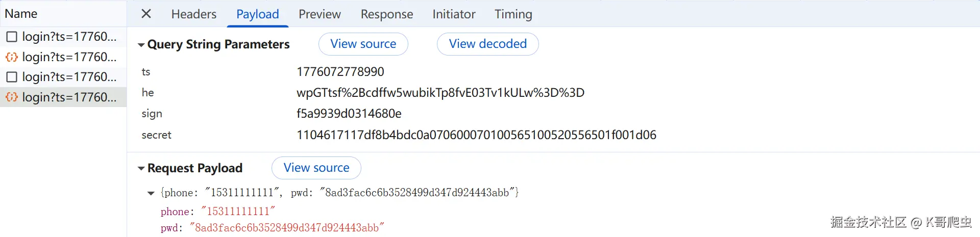Select the first login request document icon
980x237 pixels.
[x=12, y=37]
